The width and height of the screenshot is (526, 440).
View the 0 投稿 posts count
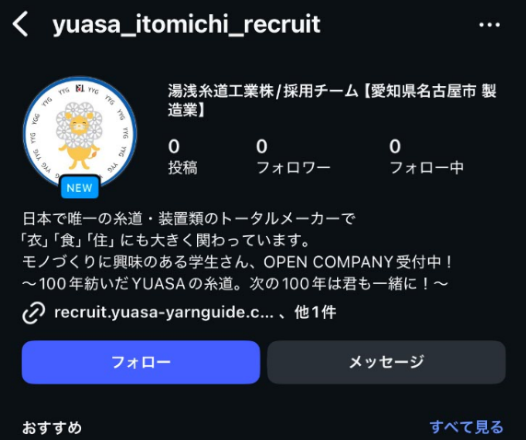click(x=182, y=157)
